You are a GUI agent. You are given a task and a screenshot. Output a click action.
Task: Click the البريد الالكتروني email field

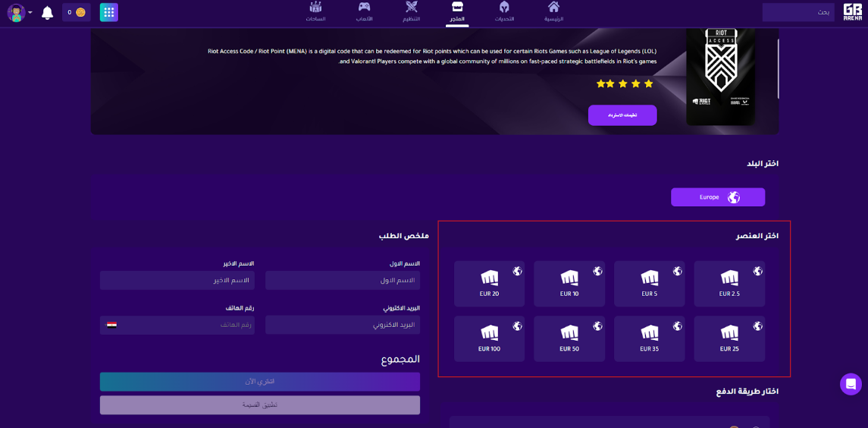[x=343, y=325]
